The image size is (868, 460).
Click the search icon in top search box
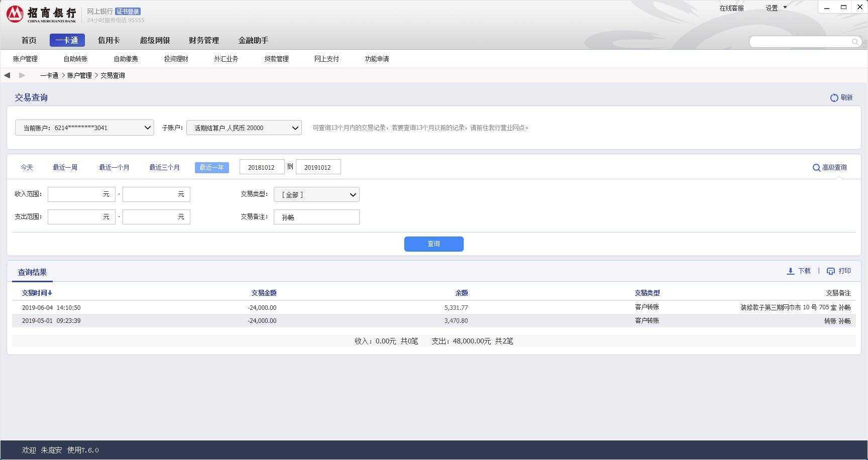855,42
